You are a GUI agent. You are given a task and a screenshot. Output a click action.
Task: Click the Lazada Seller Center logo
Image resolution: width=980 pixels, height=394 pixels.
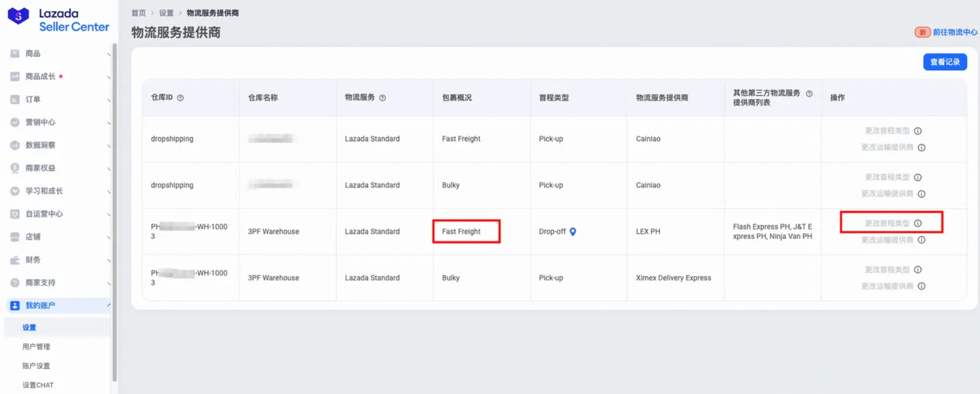(x=59, y=20)
